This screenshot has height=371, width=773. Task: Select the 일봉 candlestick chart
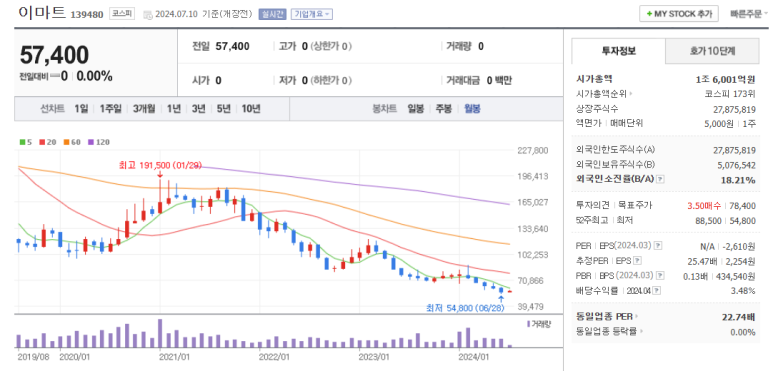tap(416, 109)
